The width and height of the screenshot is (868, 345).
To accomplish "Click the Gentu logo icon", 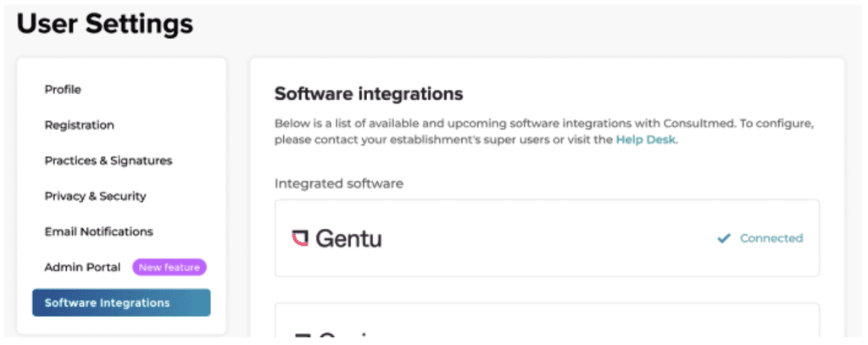I will coord(299,238).
